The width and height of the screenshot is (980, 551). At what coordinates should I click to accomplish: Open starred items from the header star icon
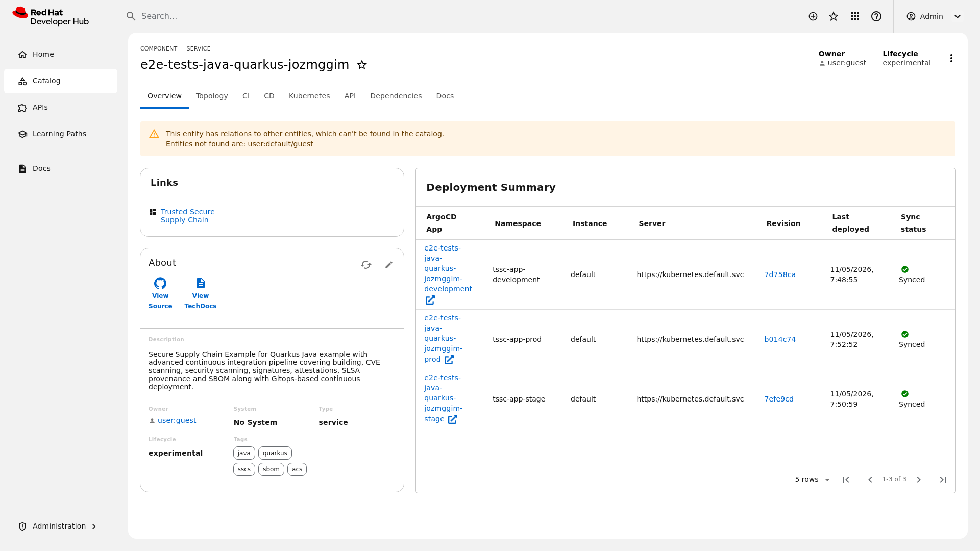[x=834, y=16]
